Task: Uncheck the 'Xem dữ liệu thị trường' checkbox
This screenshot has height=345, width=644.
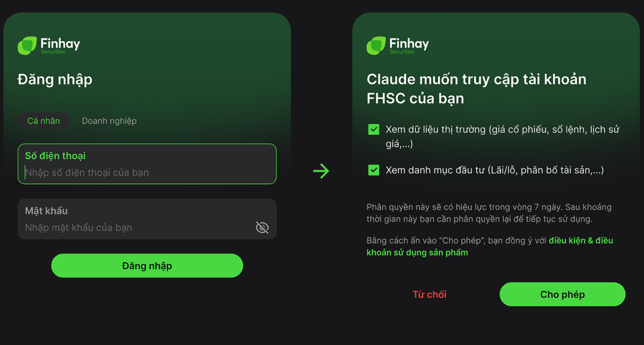Action: [x=374, y=129]
